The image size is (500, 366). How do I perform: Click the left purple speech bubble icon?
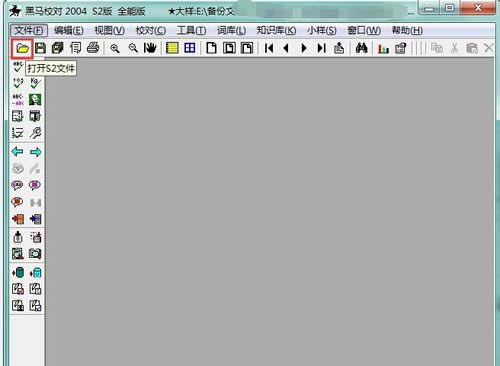(17, 185)
